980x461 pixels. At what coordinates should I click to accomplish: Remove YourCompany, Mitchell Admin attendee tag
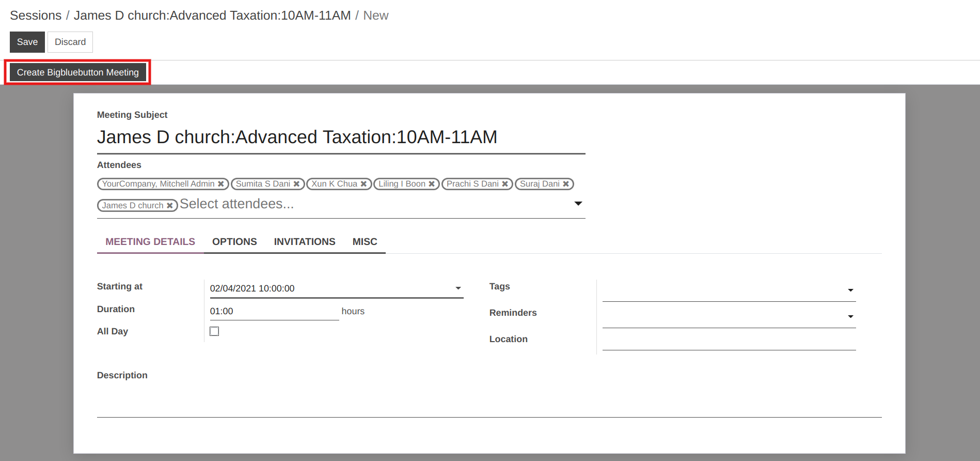pyautogui.click(x=221, y=184)
